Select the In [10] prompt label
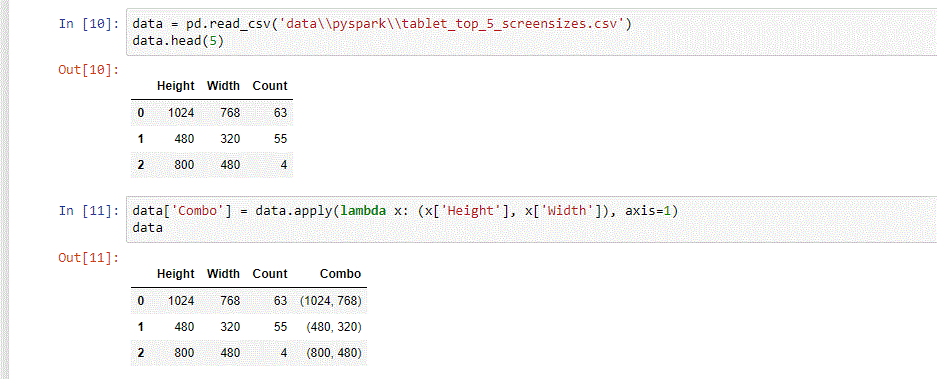 (x=89, y=24)
